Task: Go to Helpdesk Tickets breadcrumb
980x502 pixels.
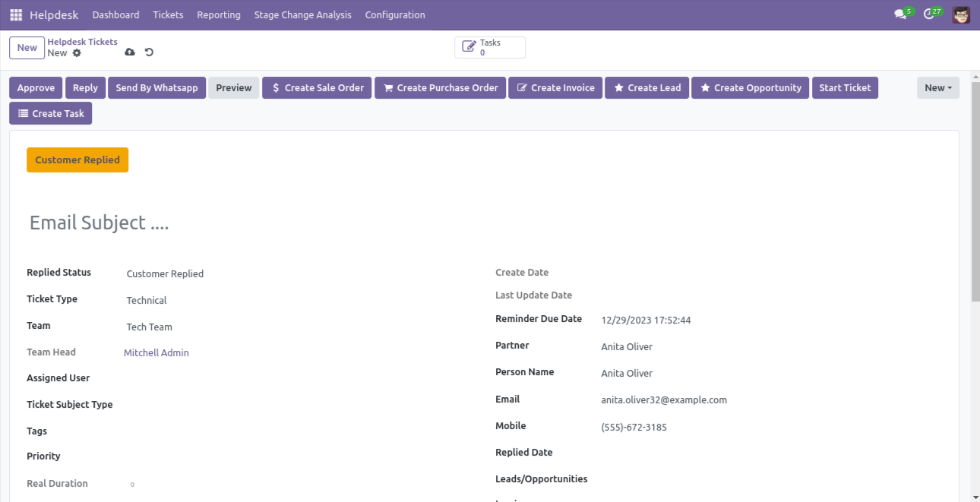Action: pyautogui.click(x=83, y=42)
